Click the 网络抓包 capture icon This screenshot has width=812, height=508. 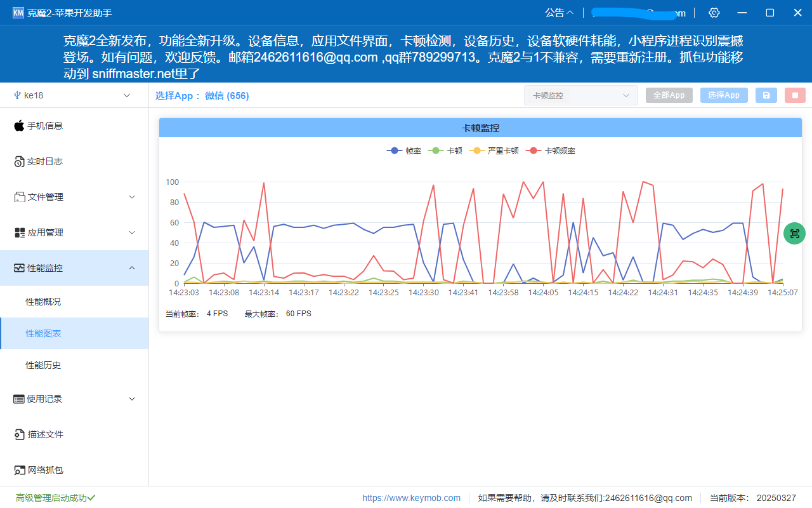point(19,470)
